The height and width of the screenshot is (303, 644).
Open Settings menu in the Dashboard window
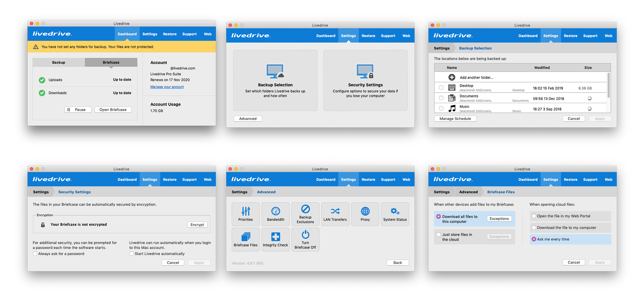point(150,34)
